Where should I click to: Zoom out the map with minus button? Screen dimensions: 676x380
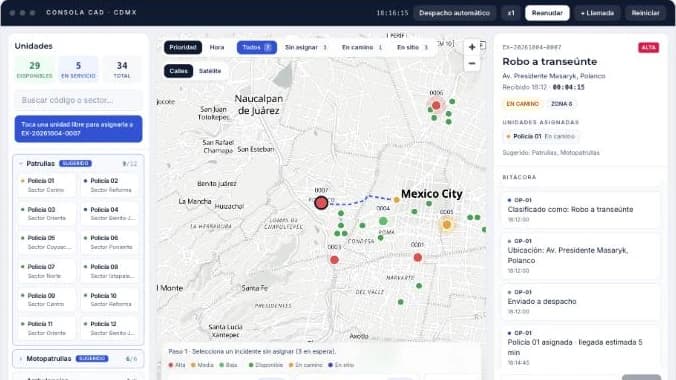(x=472, y=63)
